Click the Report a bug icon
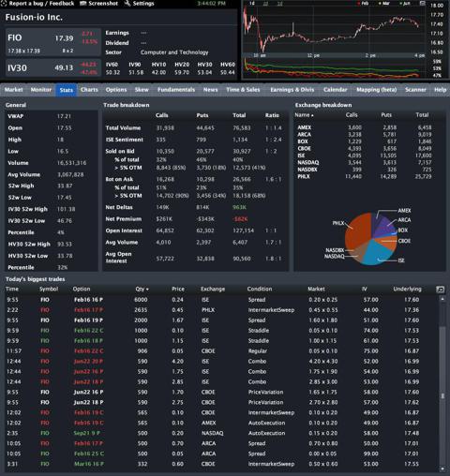 (4, 4)
